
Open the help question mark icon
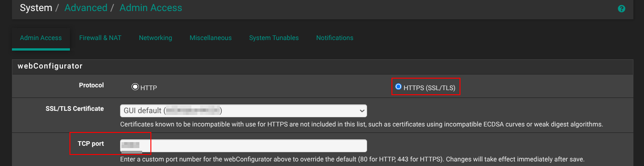tap(621, 9)
